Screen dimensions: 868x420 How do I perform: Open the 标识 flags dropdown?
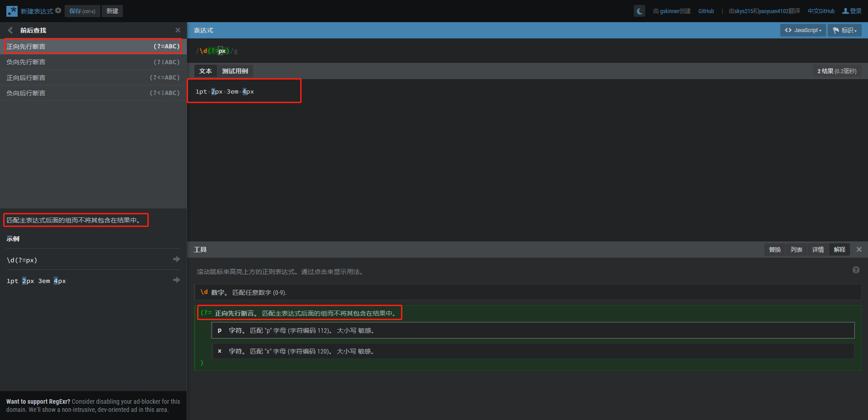click(x=844, y=30)
